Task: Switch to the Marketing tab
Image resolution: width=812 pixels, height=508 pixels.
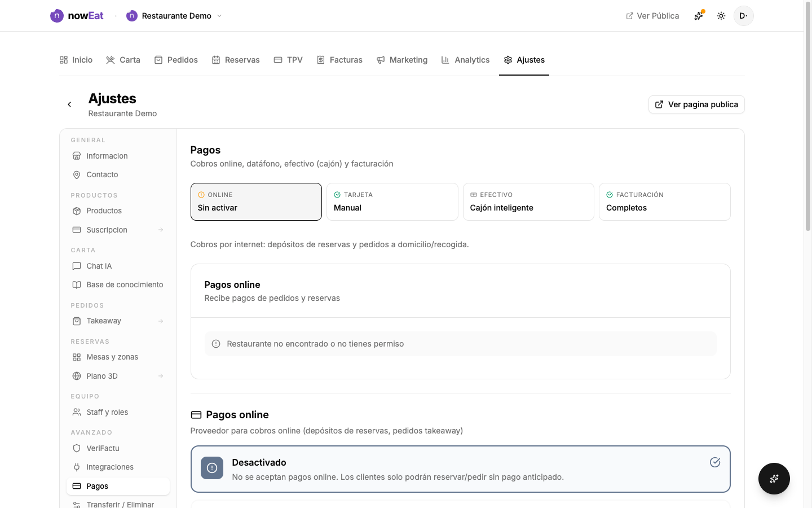Action: [402, 60]
